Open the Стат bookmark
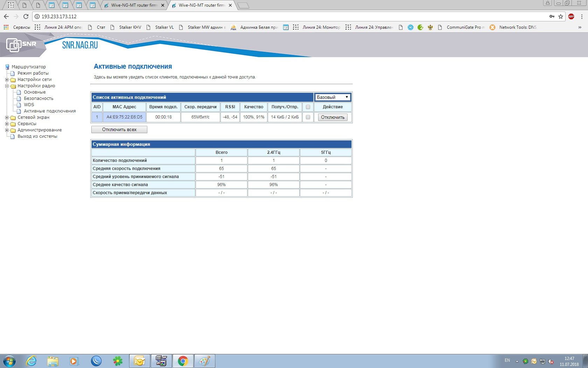The height and width of the screenshot is (368, 588). [97, 27]
